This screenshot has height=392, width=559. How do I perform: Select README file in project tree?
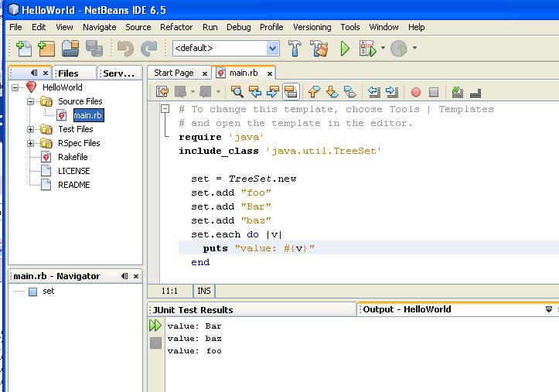tap(73, 185)
